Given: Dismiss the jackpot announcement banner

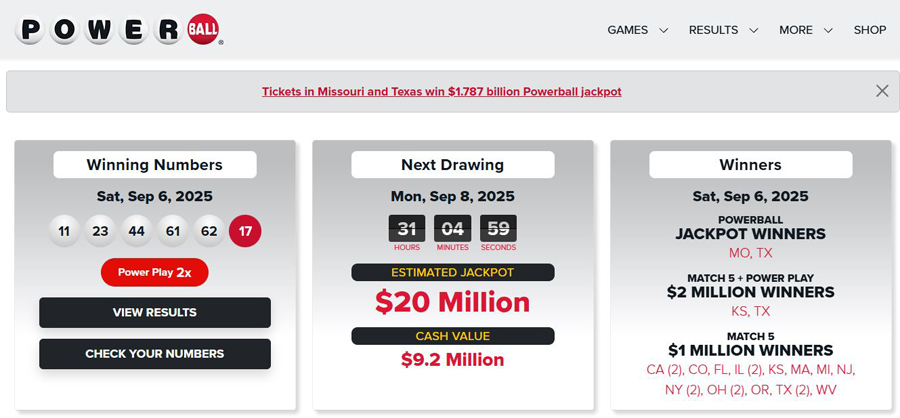Looking at the screenshot, I should tap(882, 91).
